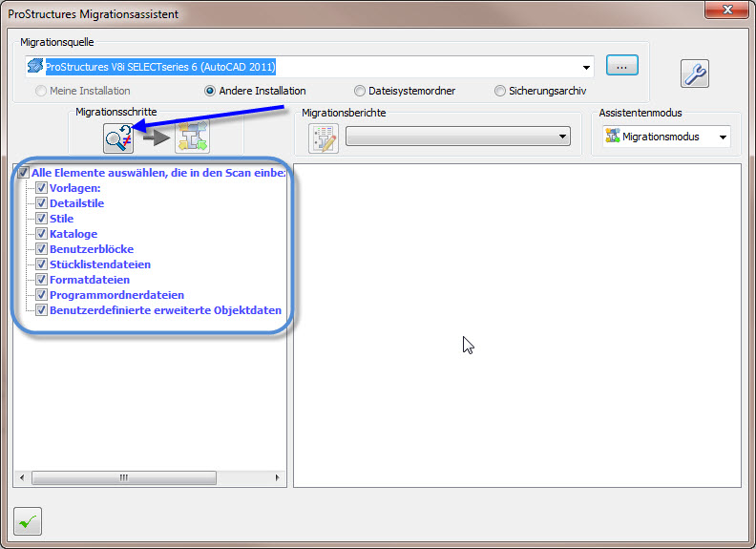Choose the Sicherungsarchiv radio option
The width and height of the screenshot is (756, 549).
coord(500,91)
